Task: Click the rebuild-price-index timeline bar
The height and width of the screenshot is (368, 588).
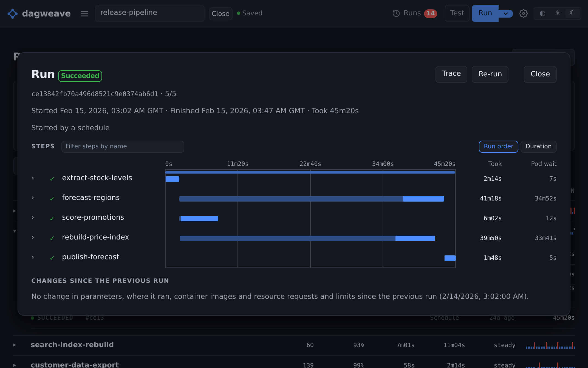Action: coord(307,238)
